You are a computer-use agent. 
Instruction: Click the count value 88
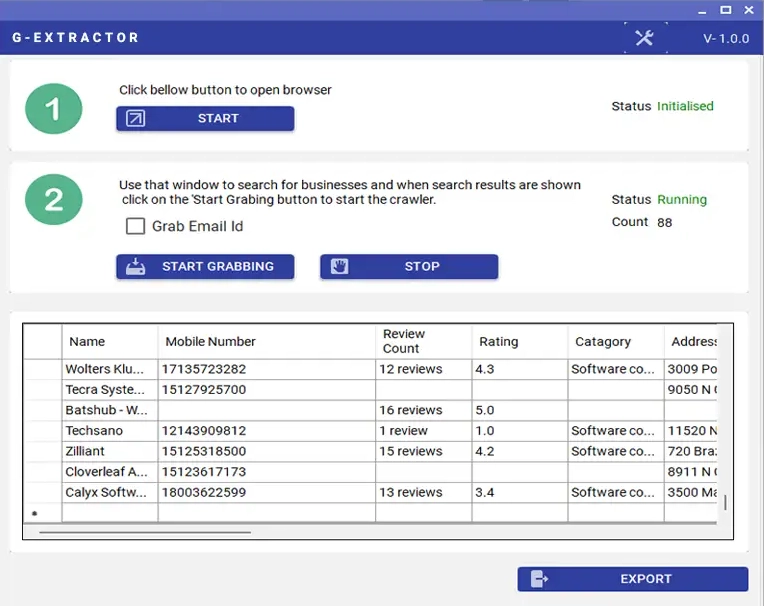pyautogui.click(x=665, y=223)
